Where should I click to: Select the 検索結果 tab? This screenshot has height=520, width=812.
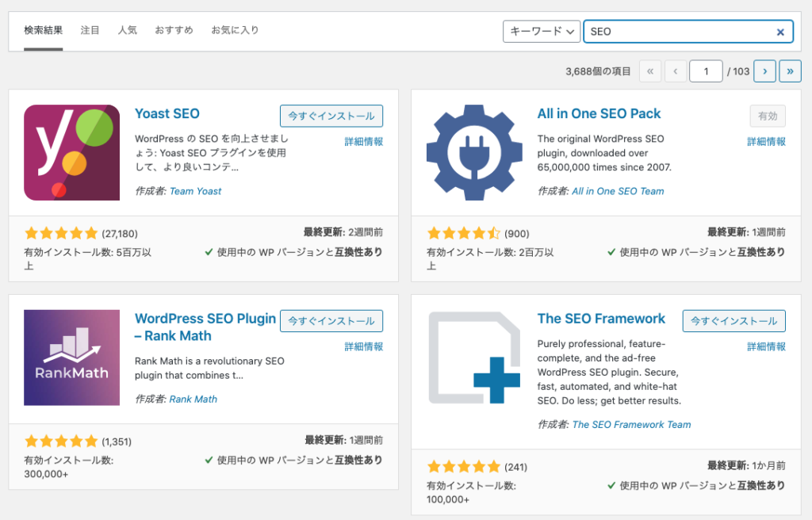(43, 30)
